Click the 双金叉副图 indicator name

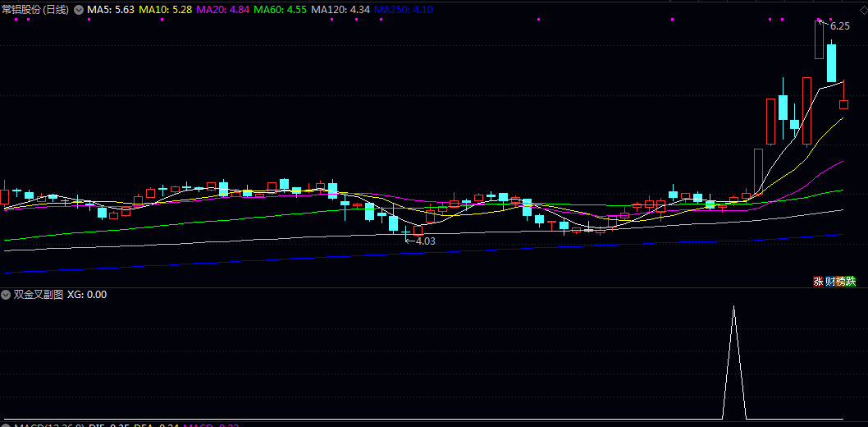(x=39, y=295)
